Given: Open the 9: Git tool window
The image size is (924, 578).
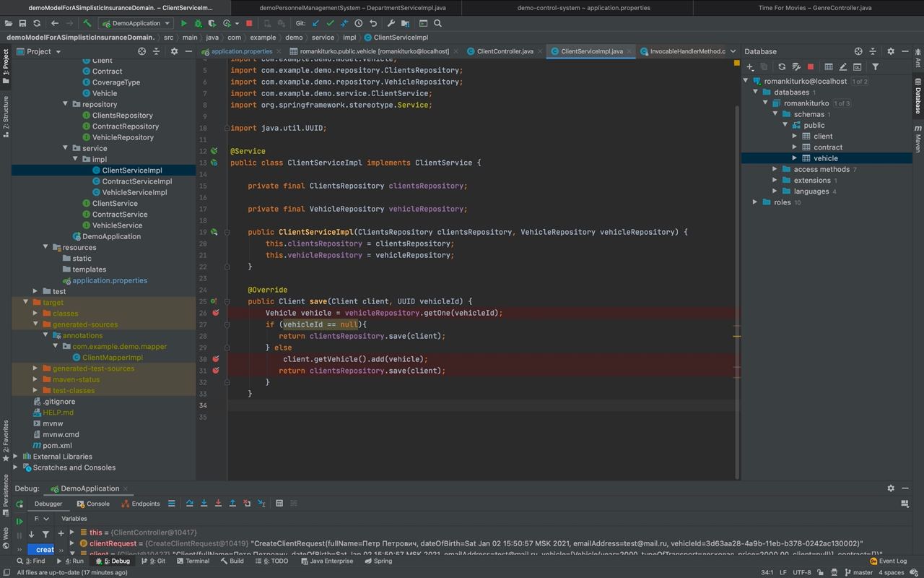Looking at the screenshot, I should (153, 561).
